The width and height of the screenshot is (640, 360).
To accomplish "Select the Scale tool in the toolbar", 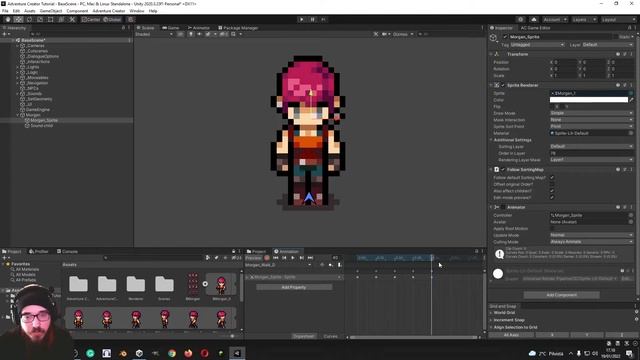I will pyautogui.click(x=40, y=19).
